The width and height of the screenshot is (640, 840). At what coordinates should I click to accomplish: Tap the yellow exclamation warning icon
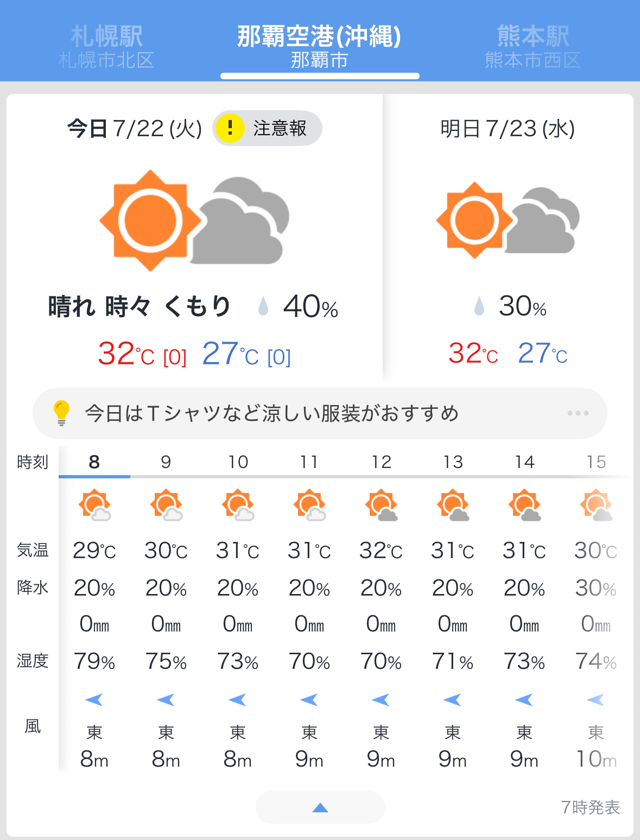230,129
